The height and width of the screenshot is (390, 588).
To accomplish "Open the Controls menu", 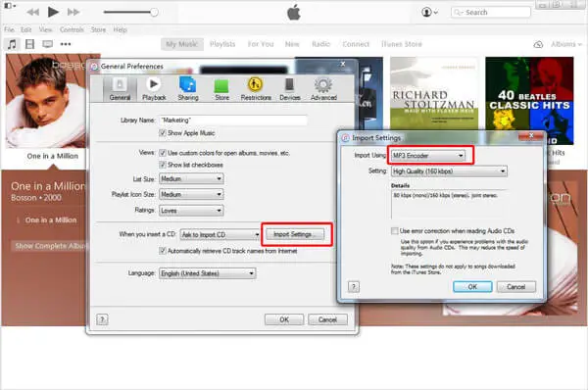I will 72,29.
